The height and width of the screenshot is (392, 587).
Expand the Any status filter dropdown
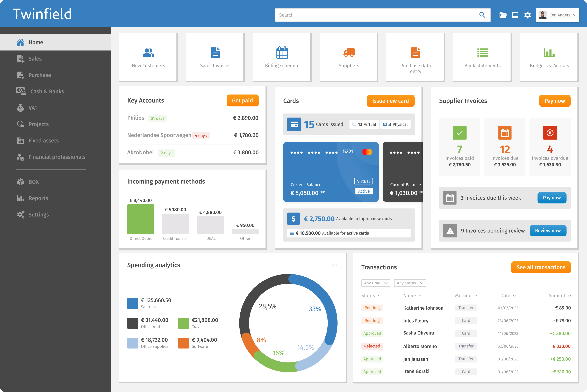[x=410, y=283]
